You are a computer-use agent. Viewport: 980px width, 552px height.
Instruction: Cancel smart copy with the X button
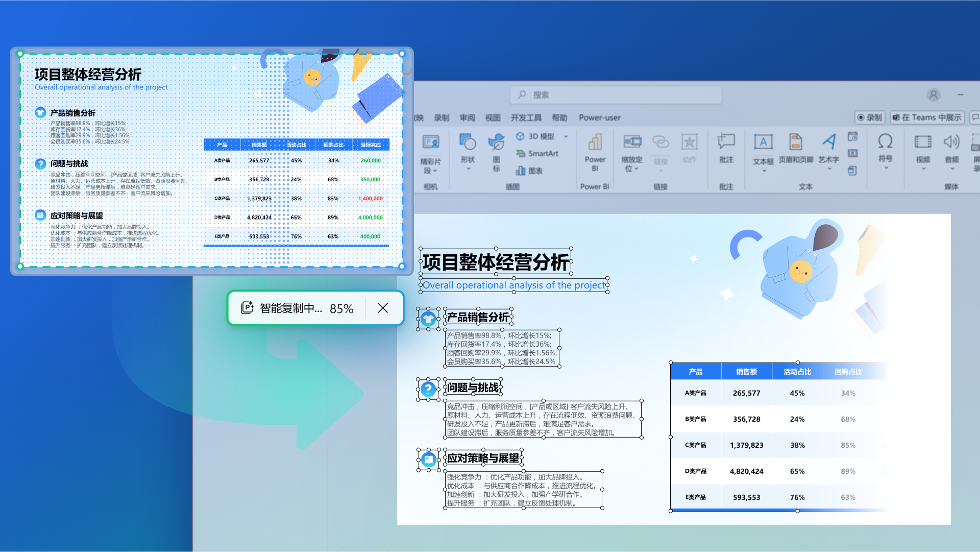383,308
